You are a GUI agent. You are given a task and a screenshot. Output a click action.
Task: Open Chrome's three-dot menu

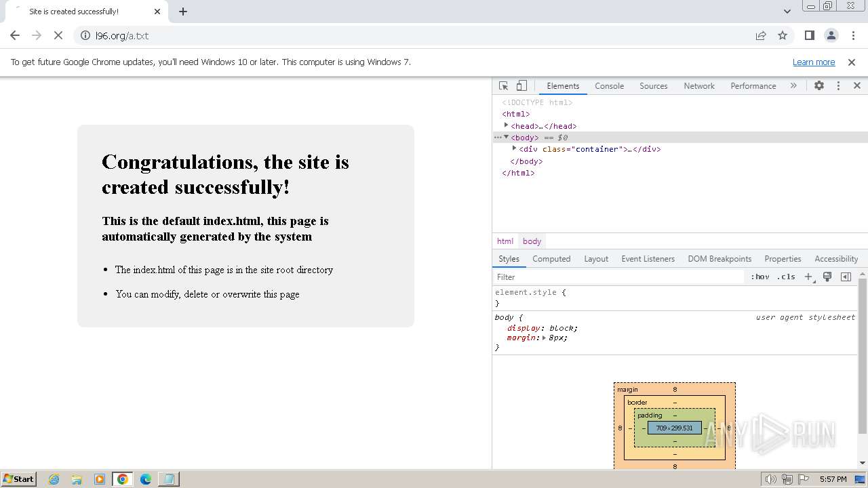[x=853, y=35]
